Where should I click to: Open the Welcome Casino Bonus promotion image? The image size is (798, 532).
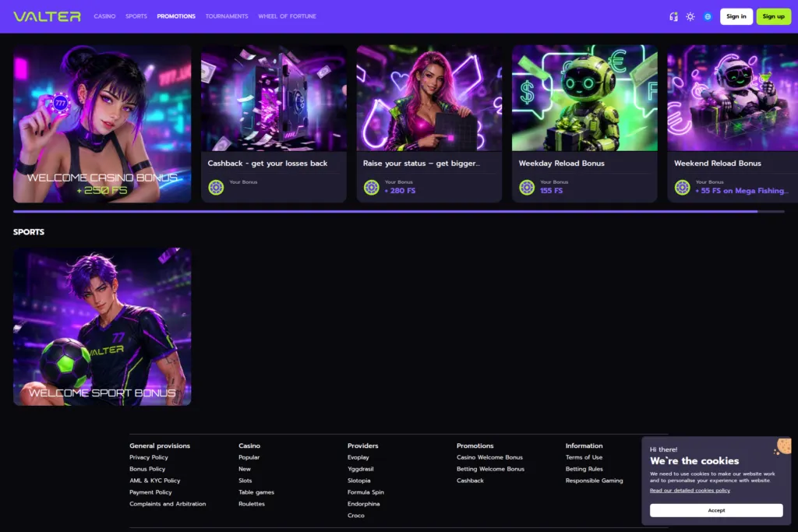click(x=102, y=124)
